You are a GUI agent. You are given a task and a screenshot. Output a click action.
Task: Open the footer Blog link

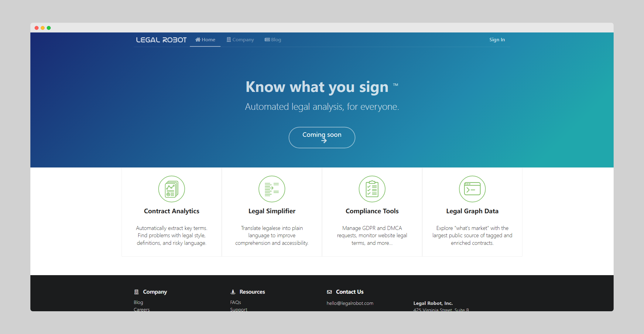click(x=138, y=302)
